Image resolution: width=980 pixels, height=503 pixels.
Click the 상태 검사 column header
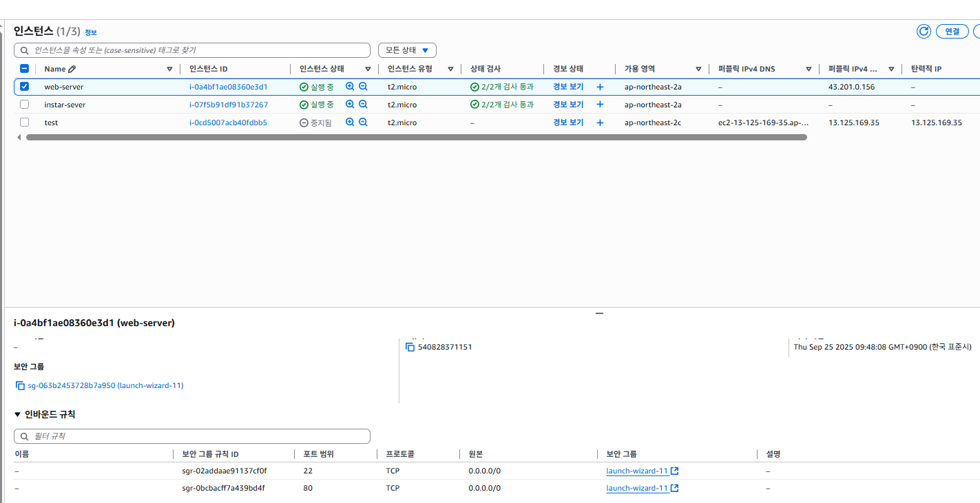[486, 69]
